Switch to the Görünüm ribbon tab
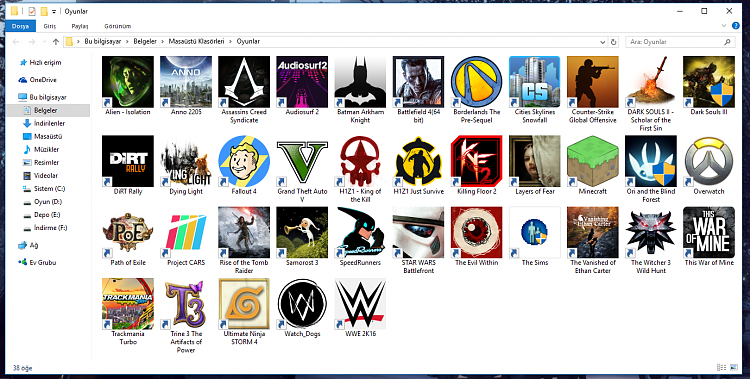 pyautogui.click(x=117, y=26)
